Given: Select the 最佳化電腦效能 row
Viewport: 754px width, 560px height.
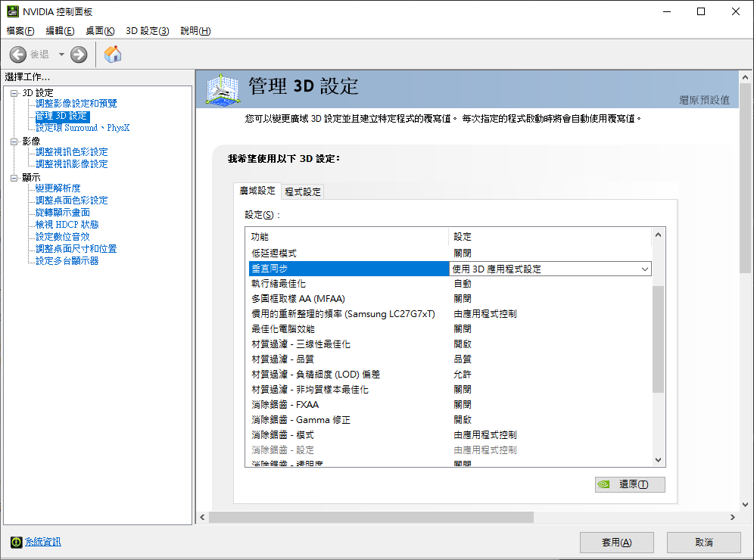Looking at the screenshot, I should [450, 329].
